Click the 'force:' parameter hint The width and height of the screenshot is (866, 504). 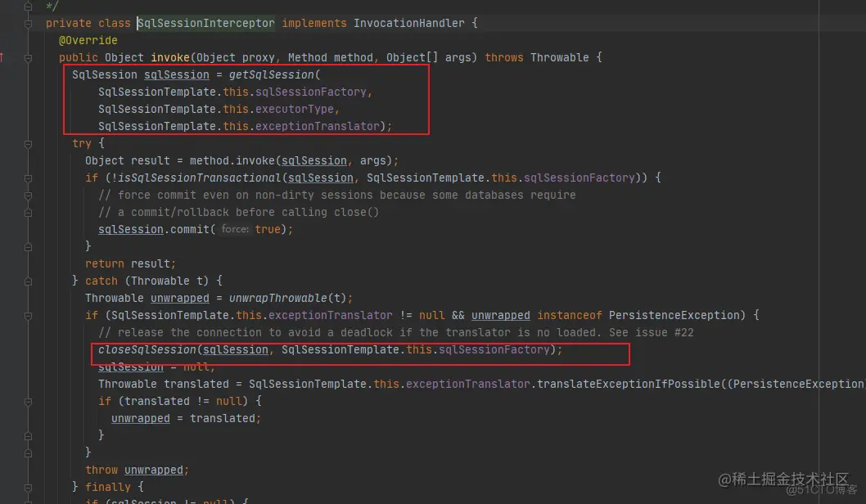pos(235,229)
